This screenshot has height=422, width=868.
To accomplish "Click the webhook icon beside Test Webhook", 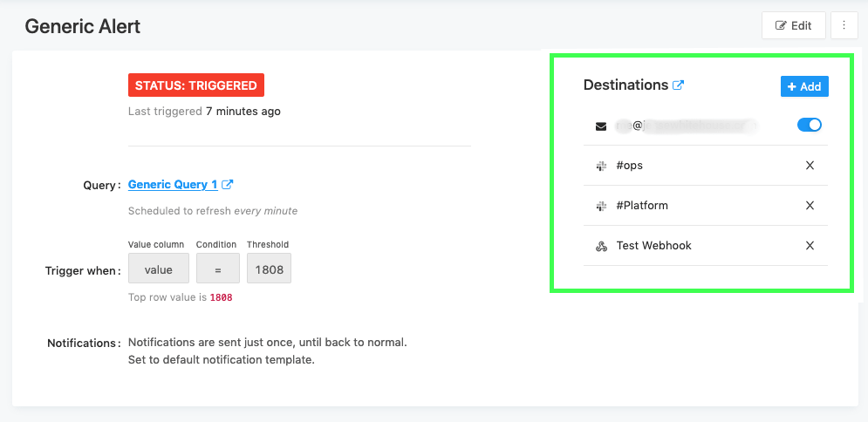I will (x=601, y=246).
